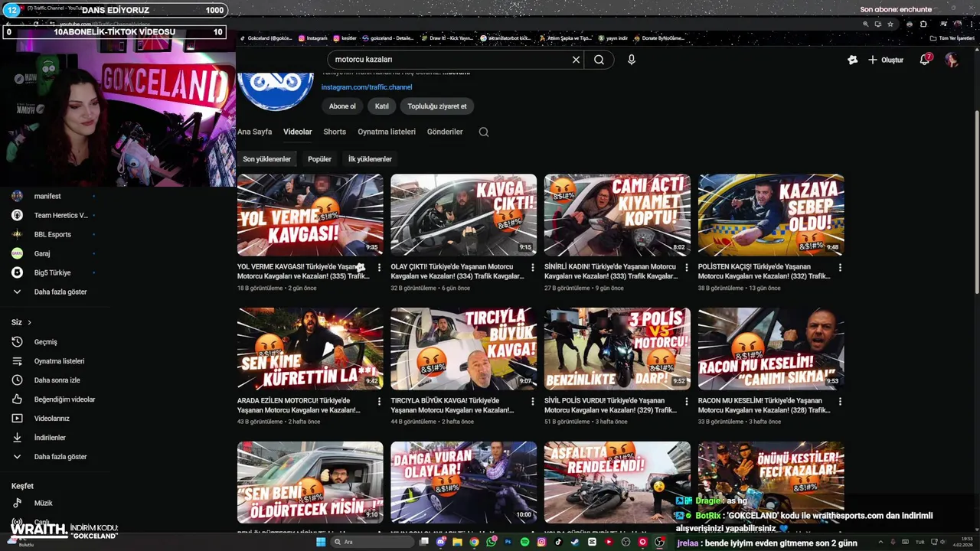980x551 pixels.
Task: Open options menu for SİVİL POLİS VURDU video
Action: pos(686,402)
